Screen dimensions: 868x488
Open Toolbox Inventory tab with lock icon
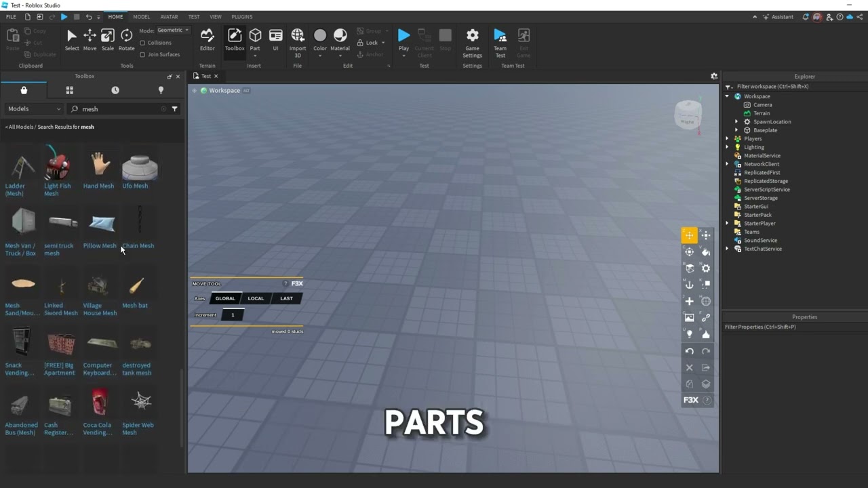[24, 90]
